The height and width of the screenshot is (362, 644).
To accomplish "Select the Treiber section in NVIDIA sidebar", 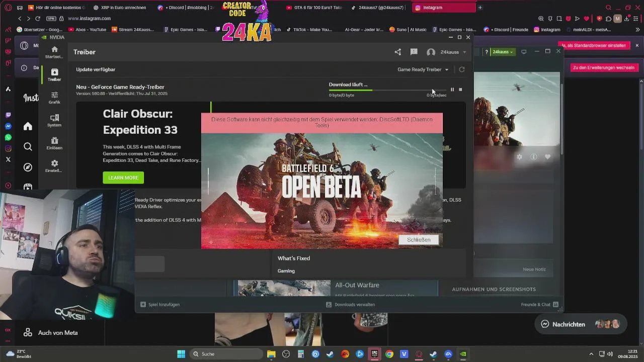I will [54, 75].
